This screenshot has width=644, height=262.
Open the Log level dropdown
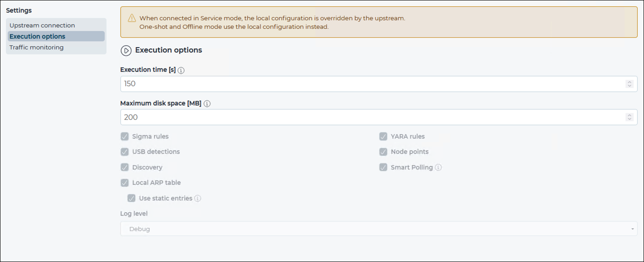(379, 229)
